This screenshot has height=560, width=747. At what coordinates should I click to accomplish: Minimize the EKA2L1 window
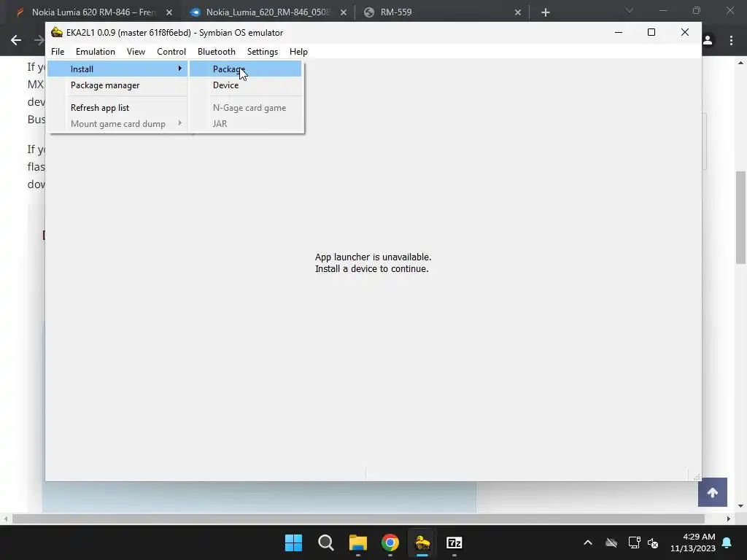(619, 32)
